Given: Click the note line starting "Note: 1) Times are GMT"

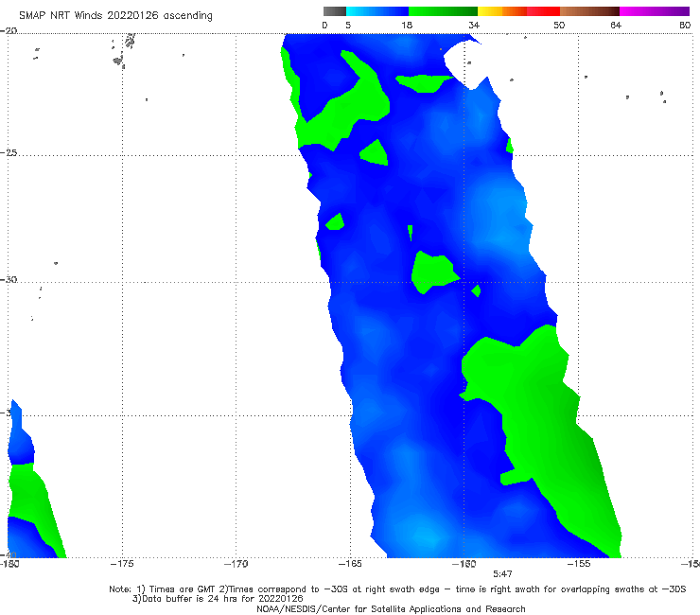Looking at the screenshot, I should (397, 589).
